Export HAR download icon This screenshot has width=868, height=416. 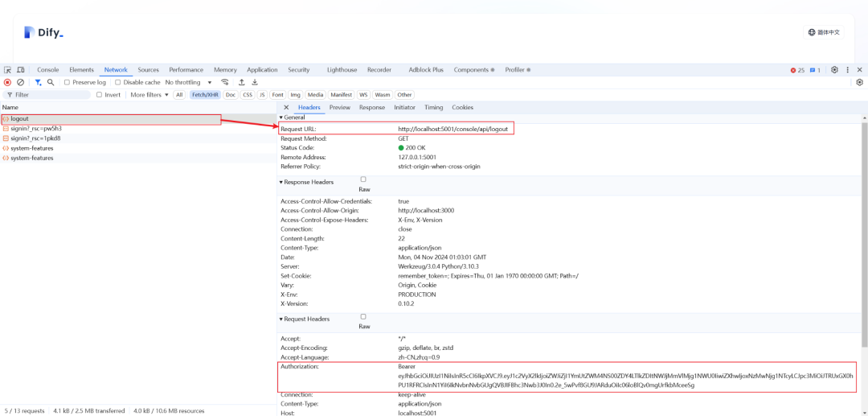coord(256,82)
